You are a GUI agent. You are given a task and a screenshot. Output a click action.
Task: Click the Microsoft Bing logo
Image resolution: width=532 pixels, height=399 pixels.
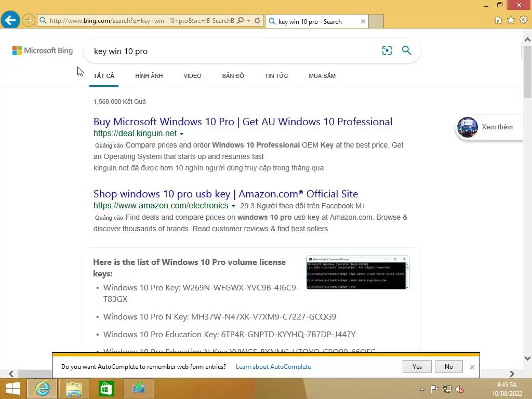click(x=43, y=50)
